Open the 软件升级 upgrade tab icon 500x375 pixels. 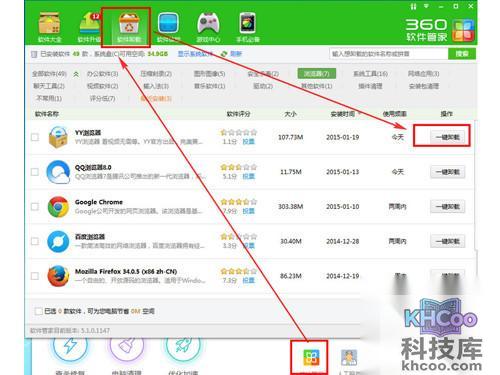click(89, 23)
